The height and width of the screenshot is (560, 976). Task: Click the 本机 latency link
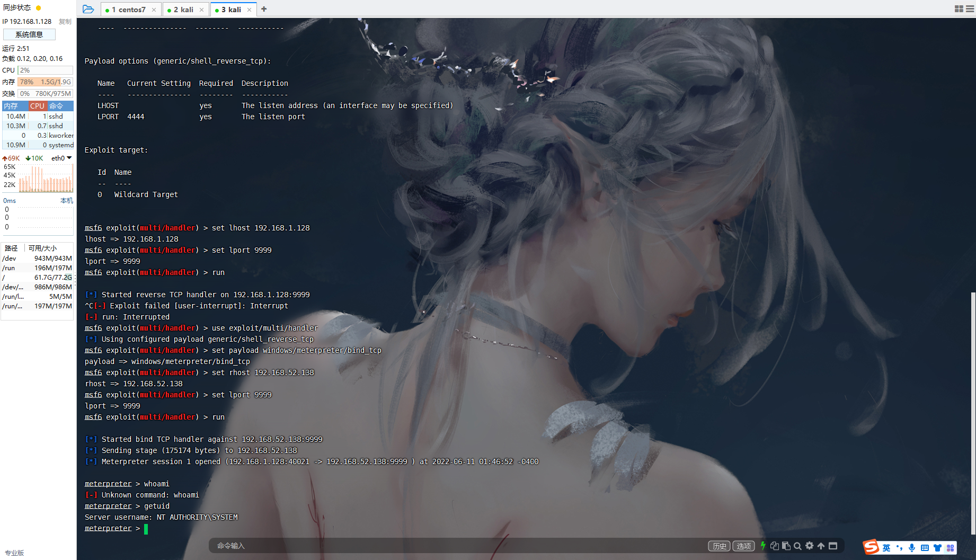67,200
